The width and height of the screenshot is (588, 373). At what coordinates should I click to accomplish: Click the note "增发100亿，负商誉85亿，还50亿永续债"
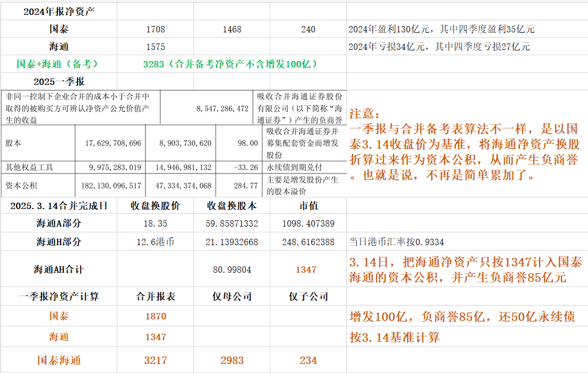click(462, 317)
